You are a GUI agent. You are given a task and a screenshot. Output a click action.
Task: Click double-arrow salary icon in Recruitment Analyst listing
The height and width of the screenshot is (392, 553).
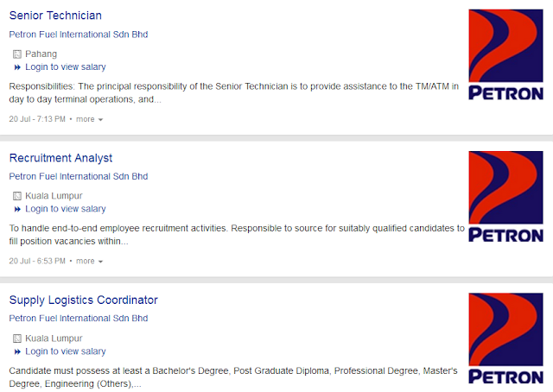[17, 210]
